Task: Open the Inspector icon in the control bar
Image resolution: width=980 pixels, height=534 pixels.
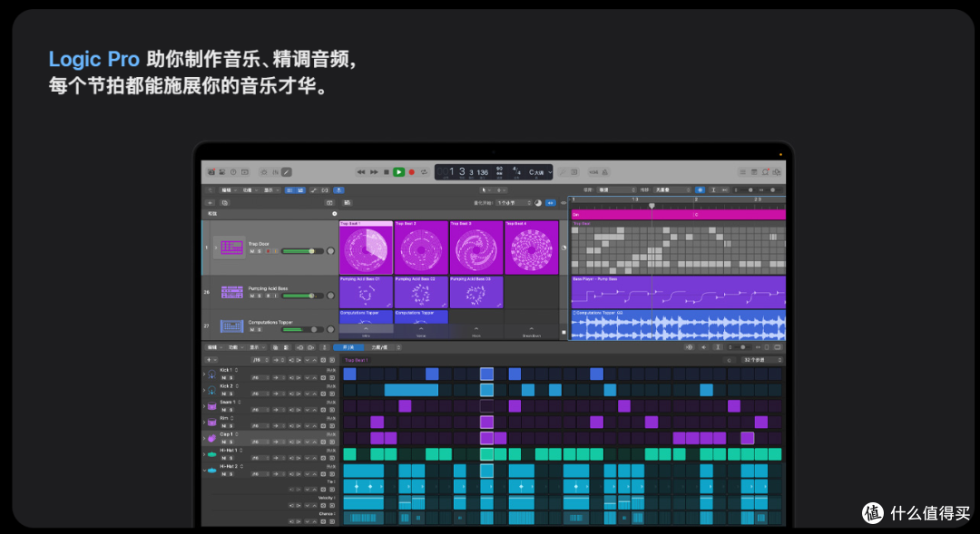Action: tap(222, 172)
